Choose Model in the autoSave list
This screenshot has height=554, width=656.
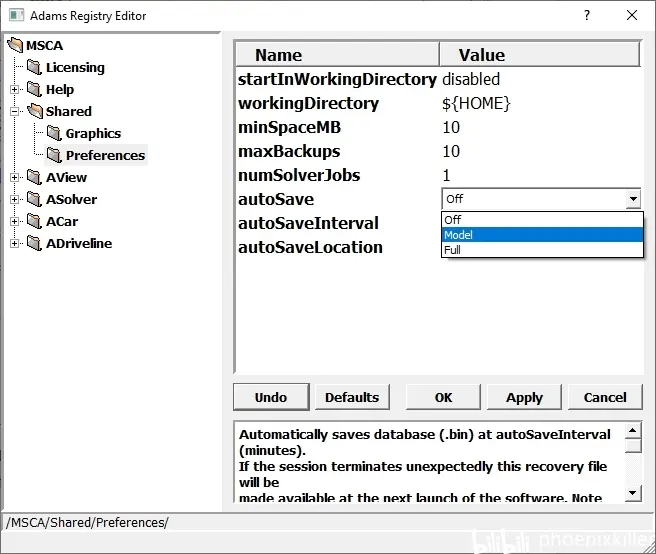tap(542, 235)
